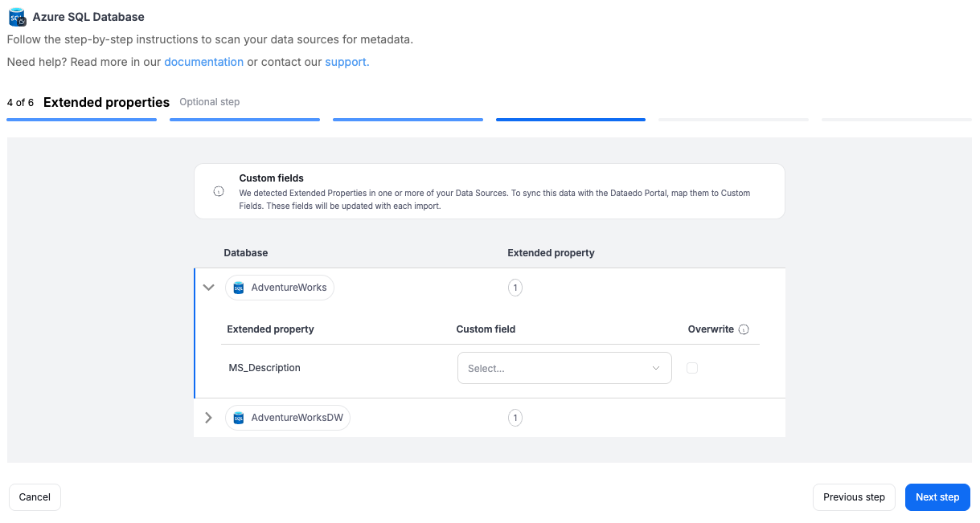Viewport: 980px width, 523px height.
Task: Click the Overwrite info tooltip icon
Action: pos(744,329)
